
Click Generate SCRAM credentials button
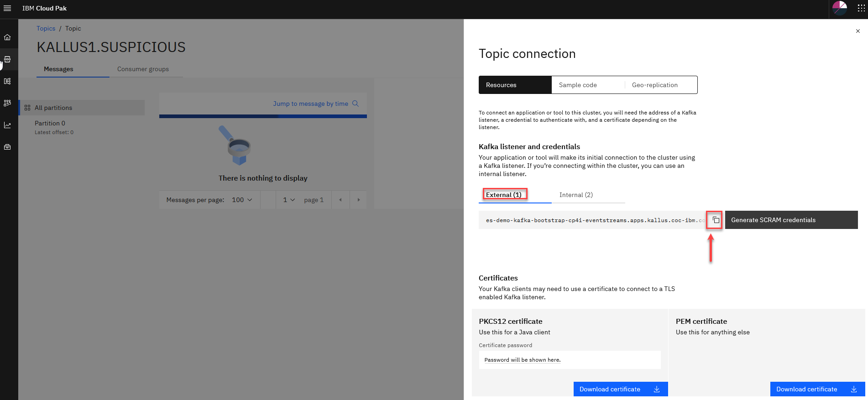791,220
